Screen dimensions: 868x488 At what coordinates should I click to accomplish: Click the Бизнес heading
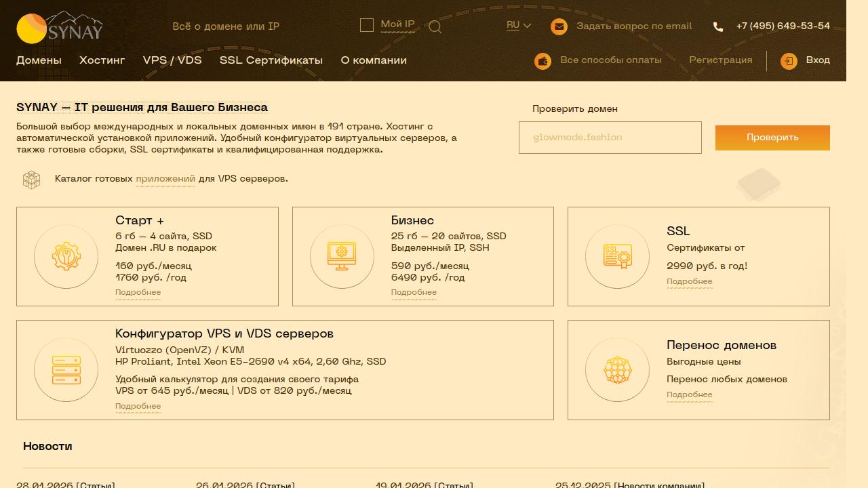[x=412, y=221]
